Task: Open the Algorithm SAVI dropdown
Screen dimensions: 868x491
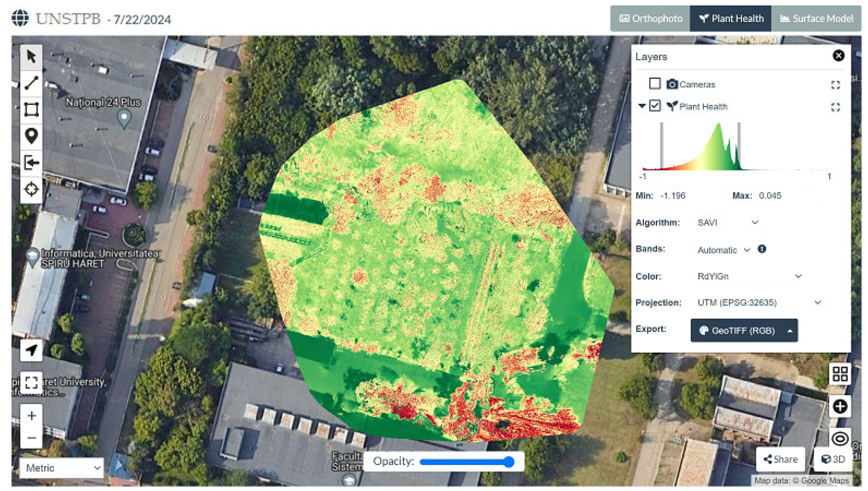Action: (727, 223)
